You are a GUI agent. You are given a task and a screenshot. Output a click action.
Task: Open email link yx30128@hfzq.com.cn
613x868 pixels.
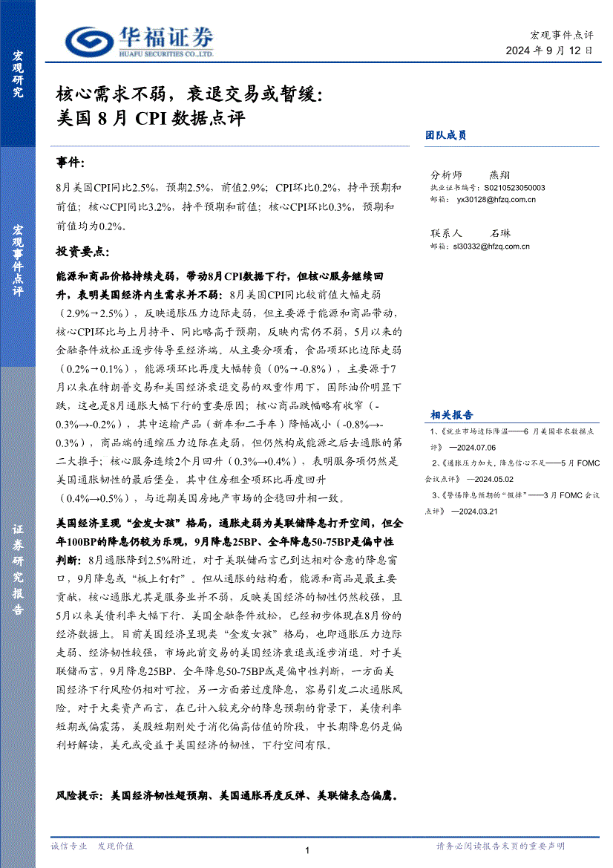496,199
